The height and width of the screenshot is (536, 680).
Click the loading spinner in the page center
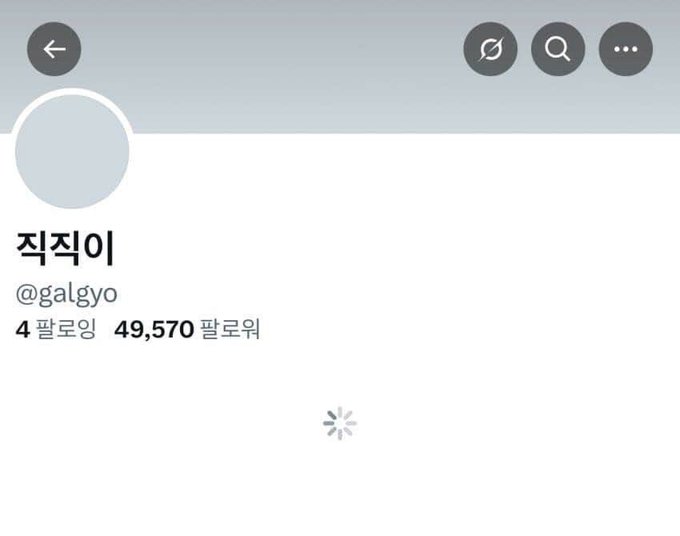point(340,423)
